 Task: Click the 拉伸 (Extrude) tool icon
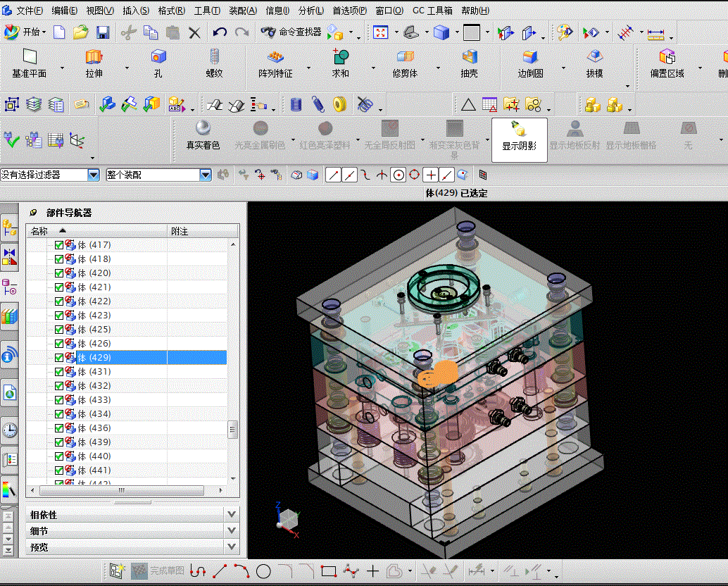tap(94, 58)
